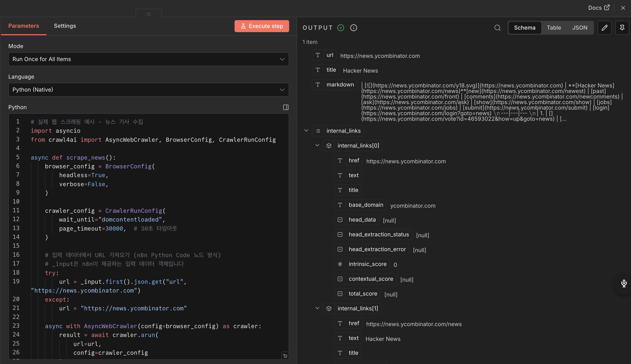This screenshot has width=631, height=364.
Task: Collapse the internal_links list
Action: pyautogui.click(x=306, y=130)
